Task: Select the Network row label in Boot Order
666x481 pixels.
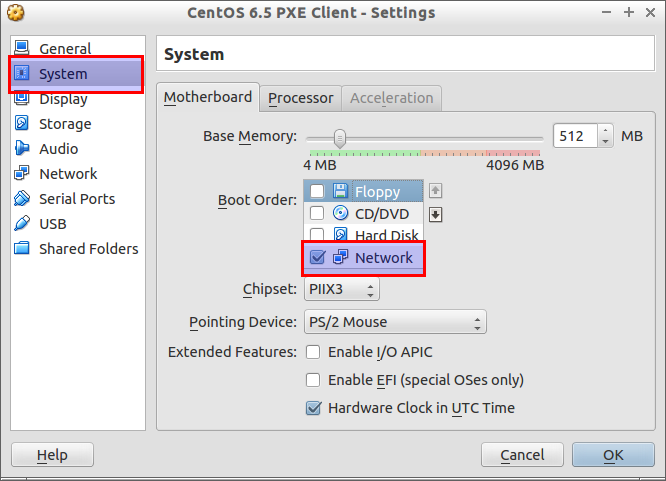Action: coord(384,257)
